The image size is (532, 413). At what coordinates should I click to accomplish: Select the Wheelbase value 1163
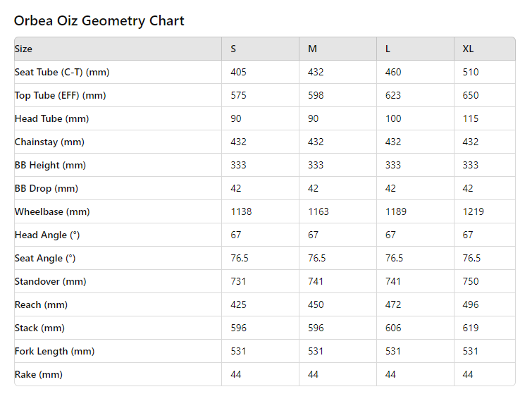point(318,211)
